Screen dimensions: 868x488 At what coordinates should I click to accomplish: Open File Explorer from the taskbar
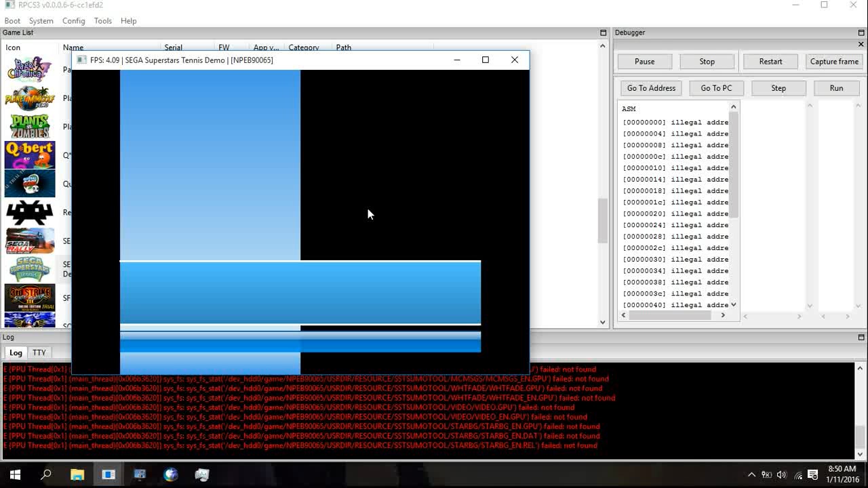pyautogui.click(x=77, y=474)
